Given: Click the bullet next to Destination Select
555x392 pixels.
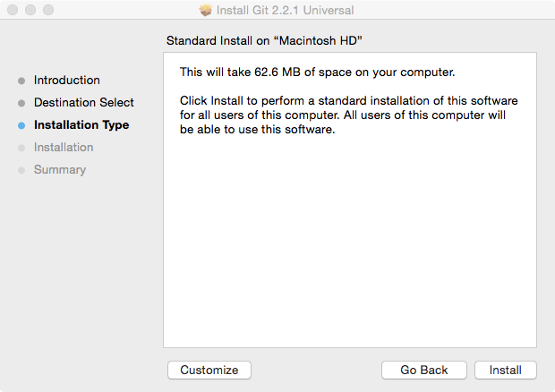Looking at the screenshot, I should click(21, 103).
